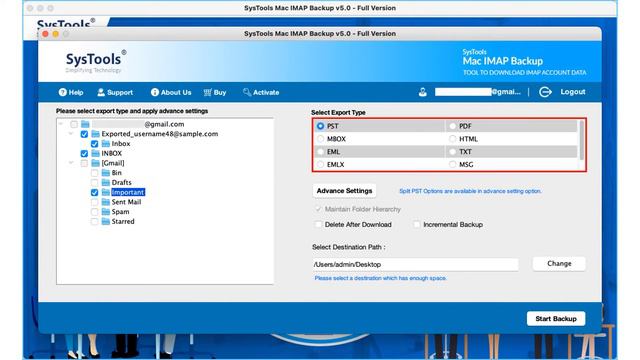Click the Exported_username48 folder icon
Viewport: 640px width, 360px height.
point(96,134)
